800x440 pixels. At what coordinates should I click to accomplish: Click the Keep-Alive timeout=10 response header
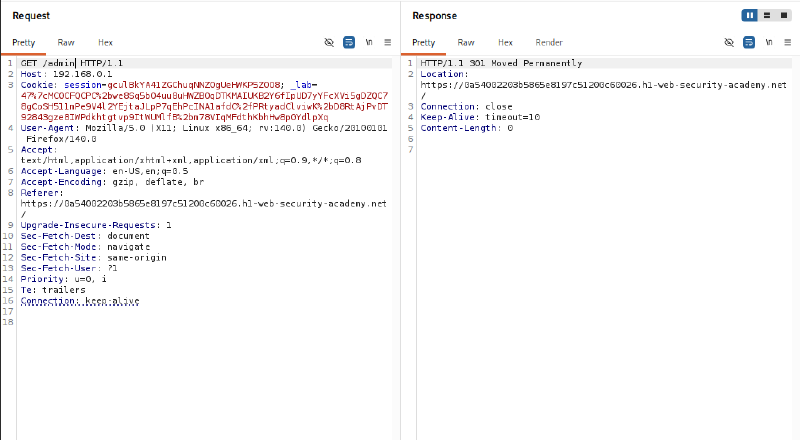480,117
